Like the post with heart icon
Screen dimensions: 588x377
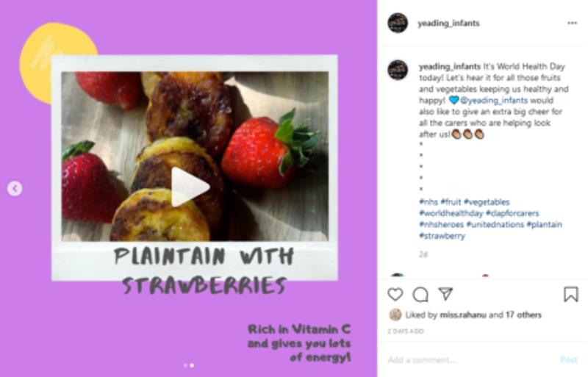[395, 295]
